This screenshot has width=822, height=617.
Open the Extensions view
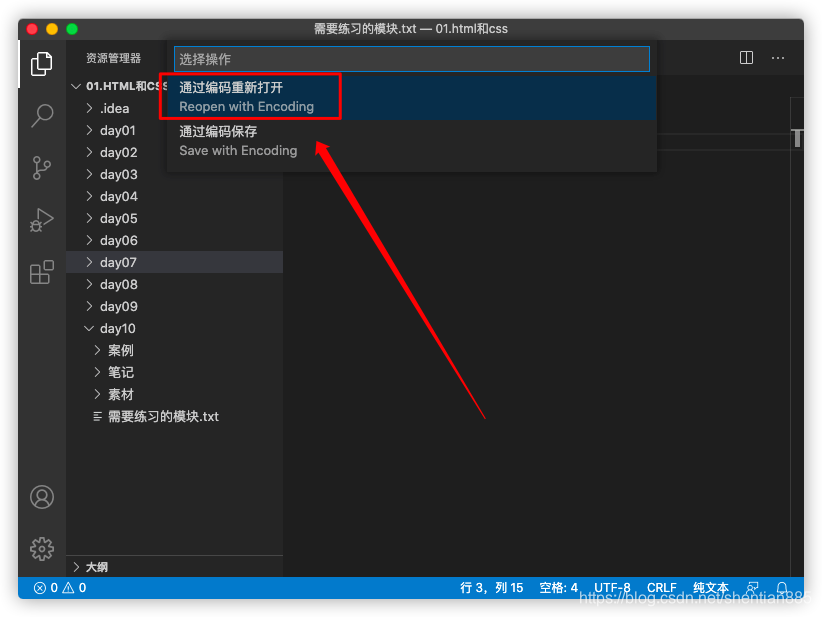tap(41, 272)
